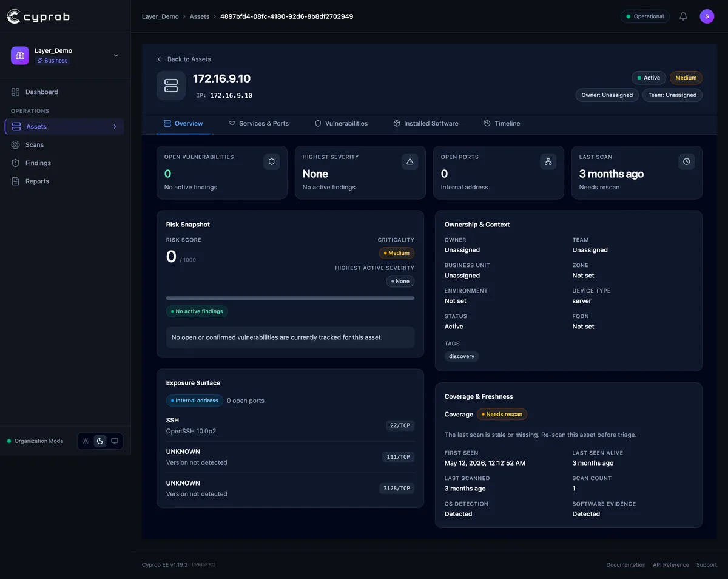The image size is (728, 579).
Task: Click the Medium criticality badge in header
Action: (686, 78)
